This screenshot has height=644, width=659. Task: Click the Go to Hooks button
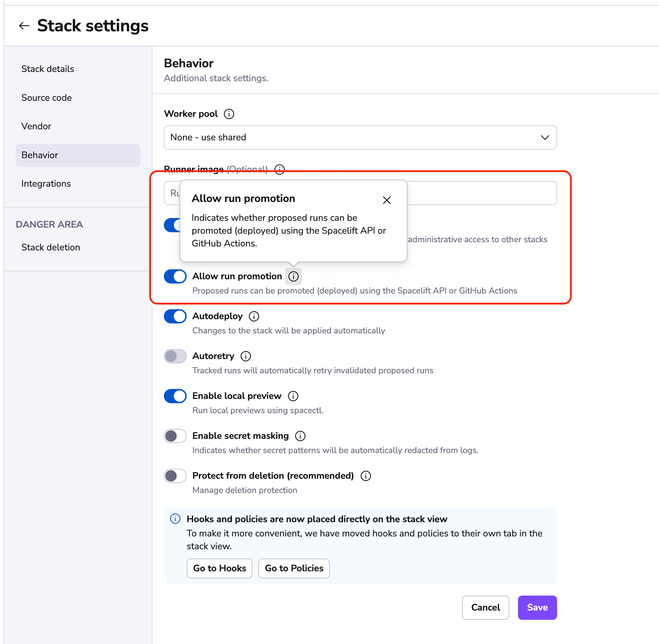pos(219,568)
